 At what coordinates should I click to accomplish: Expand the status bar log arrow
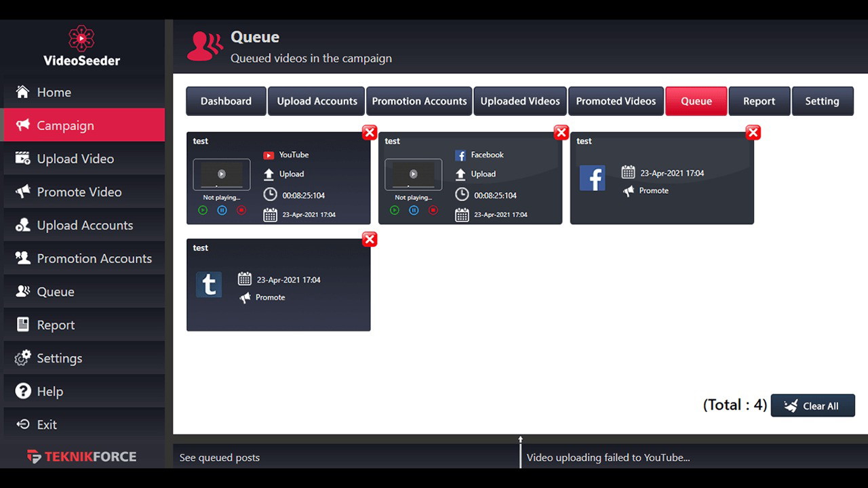click(520, 440)
